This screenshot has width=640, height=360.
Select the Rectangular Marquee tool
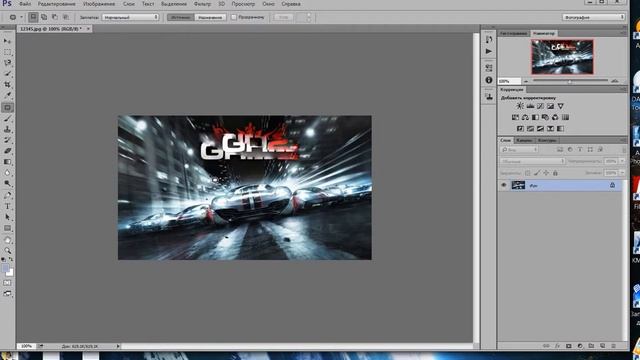click(x=7, y=52)
